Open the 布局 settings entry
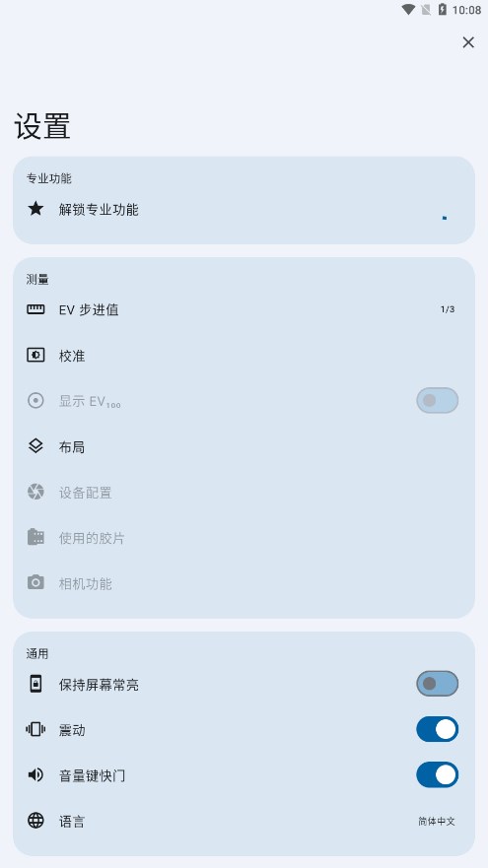This screenshot has height=868, width=488. point(244,446)
